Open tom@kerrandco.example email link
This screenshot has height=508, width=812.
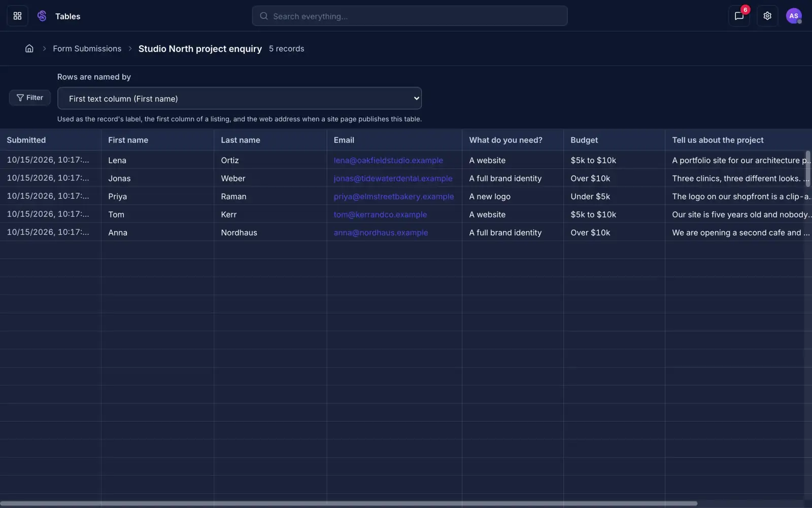[380, 214]
